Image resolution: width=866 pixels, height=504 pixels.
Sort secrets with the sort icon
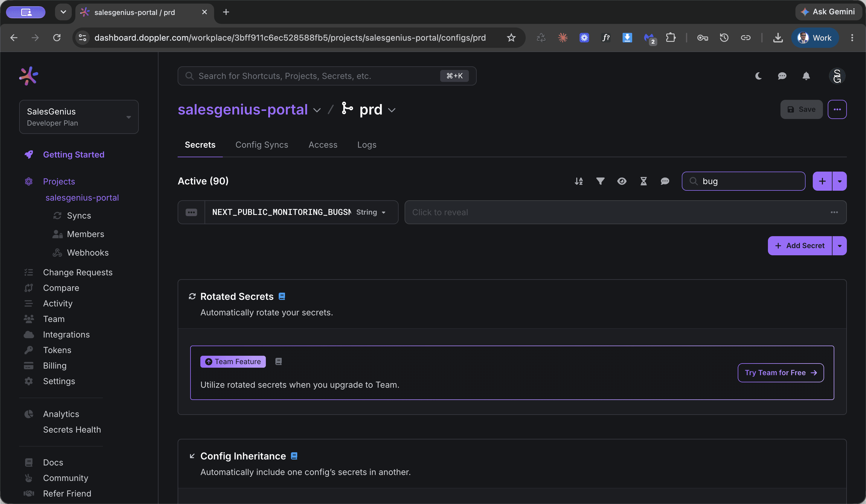coord(579,181)
